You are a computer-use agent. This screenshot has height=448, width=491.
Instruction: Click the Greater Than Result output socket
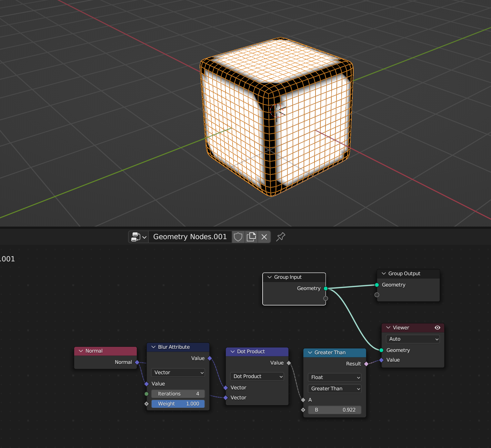point(366,364)
